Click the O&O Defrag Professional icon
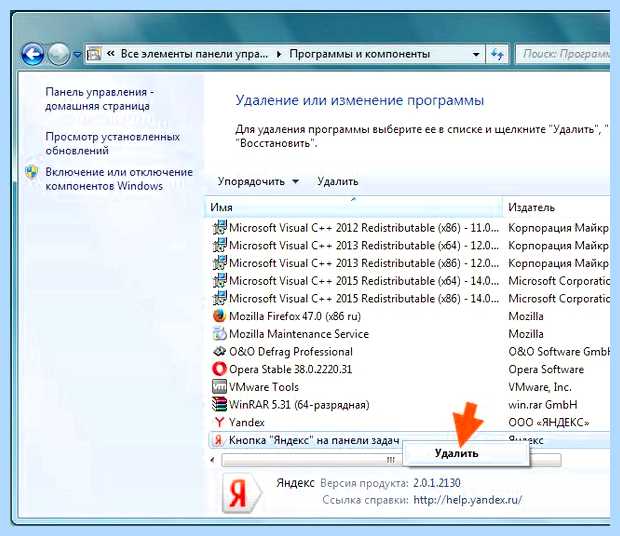Image resolution: width=620 pixels, height=536 pixels. click(219, 351)
